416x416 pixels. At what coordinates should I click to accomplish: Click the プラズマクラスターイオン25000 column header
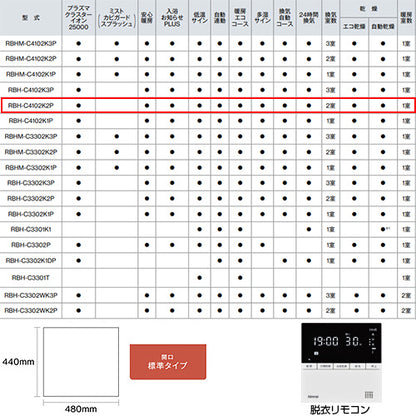[x=79, y=18]
